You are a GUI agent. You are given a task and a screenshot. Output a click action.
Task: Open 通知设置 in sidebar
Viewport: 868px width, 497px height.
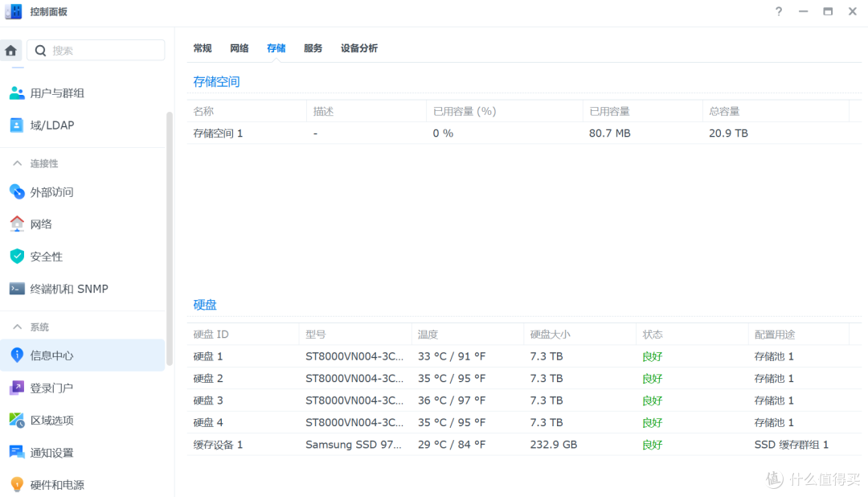point(51,453)
